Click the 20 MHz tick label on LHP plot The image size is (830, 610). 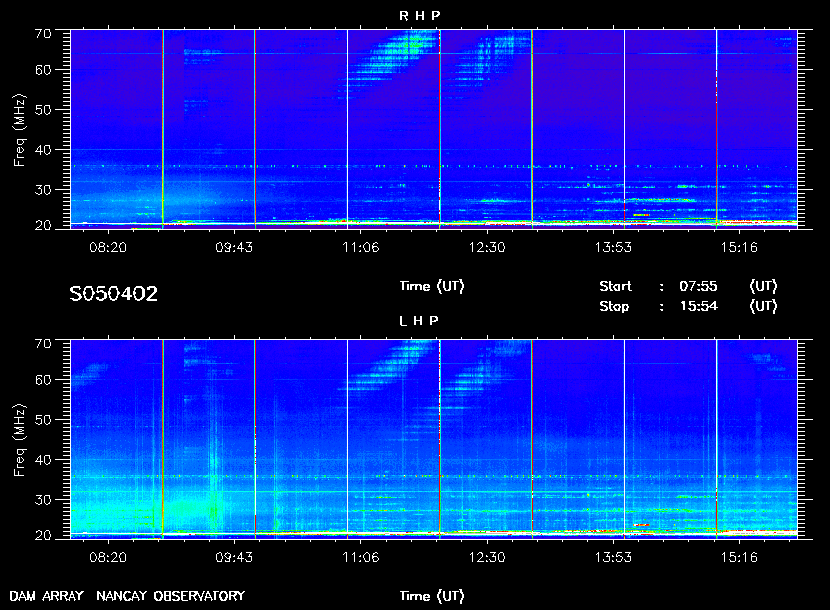tap(43, 535)
